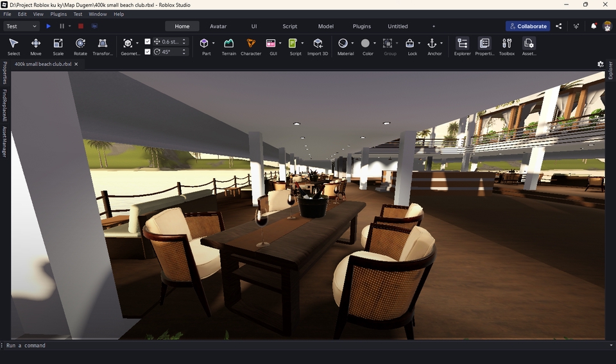This screenshot has width=616, height=364.
Task: Disable the 45° rotation snap checkbox
Action: coord(148,52)
